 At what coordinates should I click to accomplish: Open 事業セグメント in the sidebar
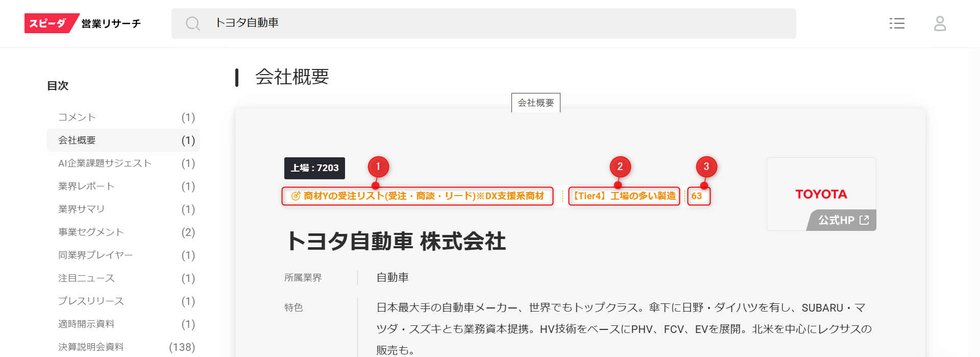tap(91, 232)
